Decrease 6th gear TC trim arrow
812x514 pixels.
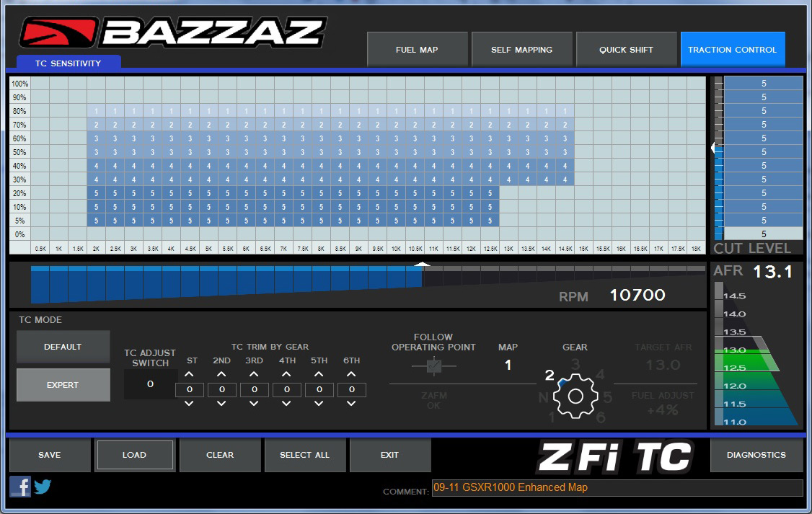pyautogui.click(x=351, y=404)
